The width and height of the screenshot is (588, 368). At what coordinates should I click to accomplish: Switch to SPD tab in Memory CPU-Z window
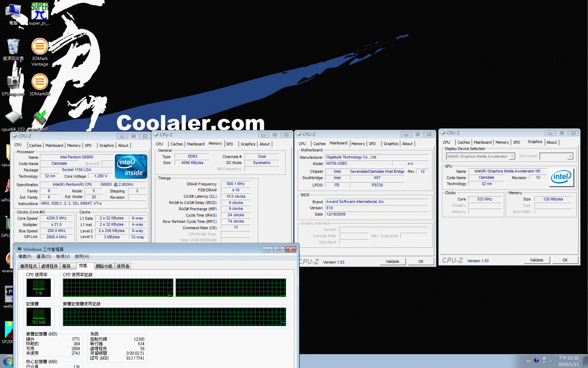(x=230, y=144)
